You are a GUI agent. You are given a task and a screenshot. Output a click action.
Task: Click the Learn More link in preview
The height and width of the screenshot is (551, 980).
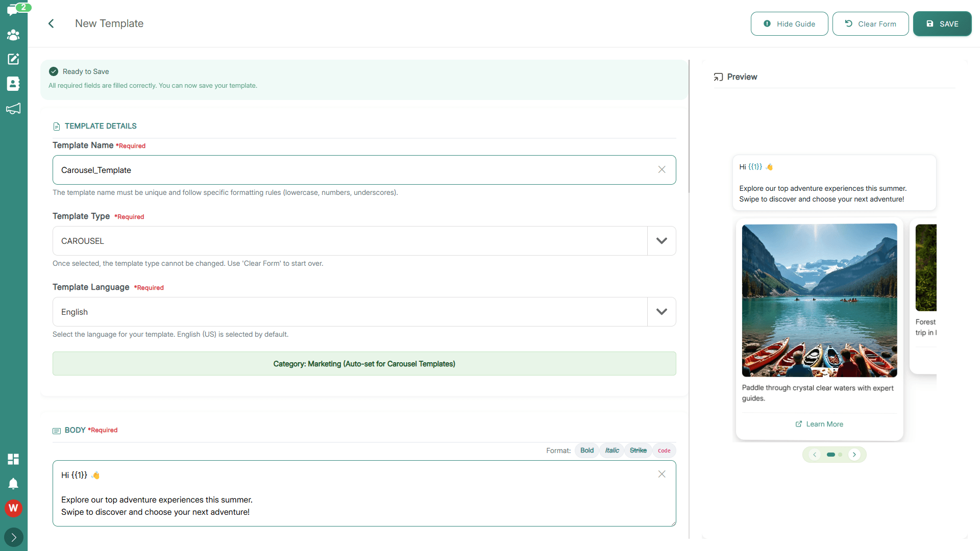pos(819,424)
